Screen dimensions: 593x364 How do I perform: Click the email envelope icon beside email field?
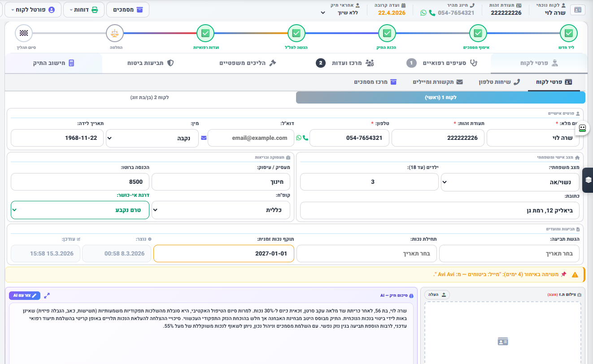[x=204, y=138]
